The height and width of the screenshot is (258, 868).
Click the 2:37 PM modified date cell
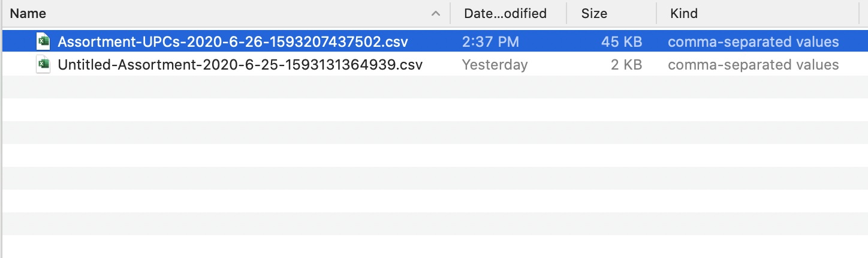(490, 42)
